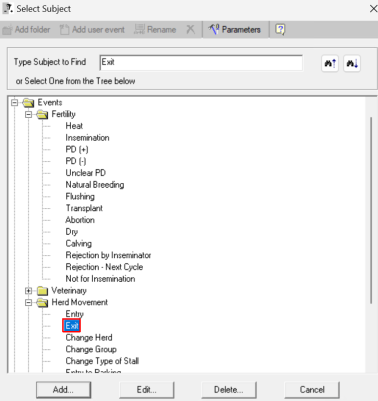Select Not for Insemination item
Viewport: 378px width, 401px height.
point(100,279)
